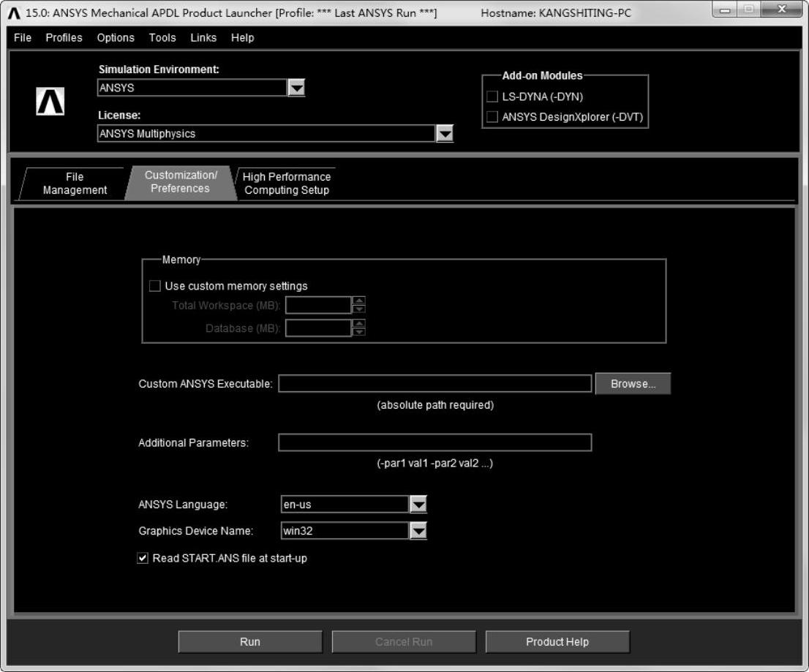This screenshot has height=672, width=809.
Task: Select the Customization/Preferences tab
Action: (181, 182)
